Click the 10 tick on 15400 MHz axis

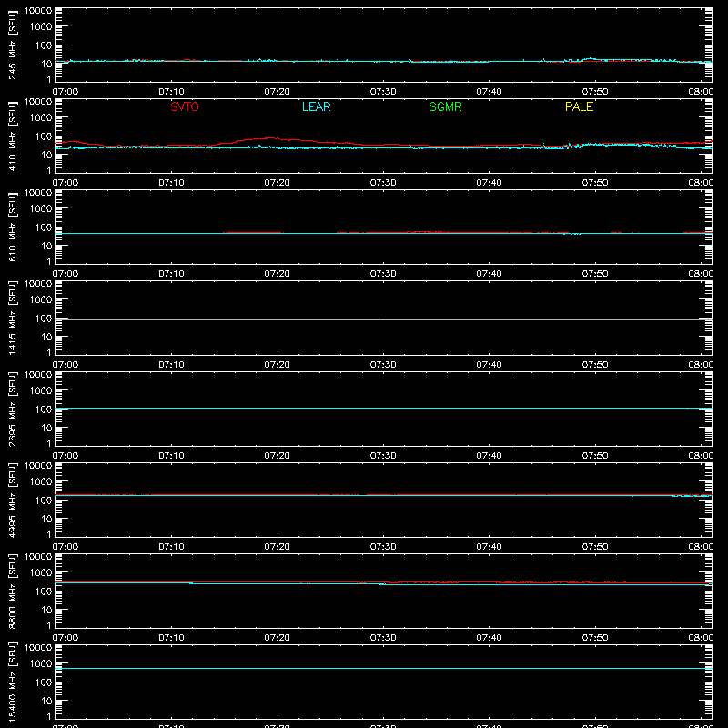click(46, 701)
